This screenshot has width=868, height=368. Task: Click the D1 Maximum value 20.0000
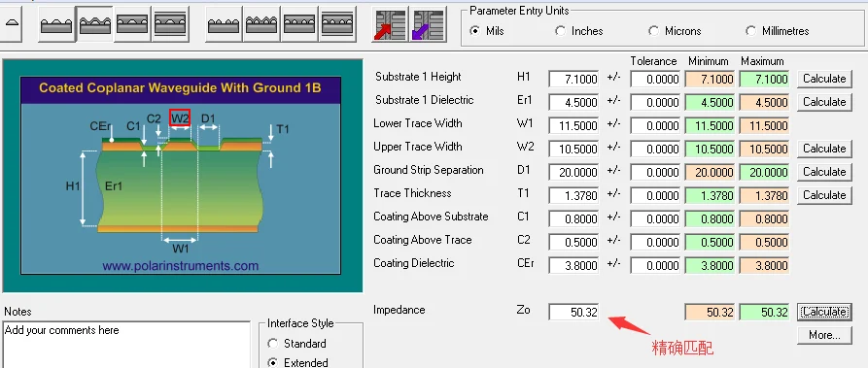[x=764, y=172]
